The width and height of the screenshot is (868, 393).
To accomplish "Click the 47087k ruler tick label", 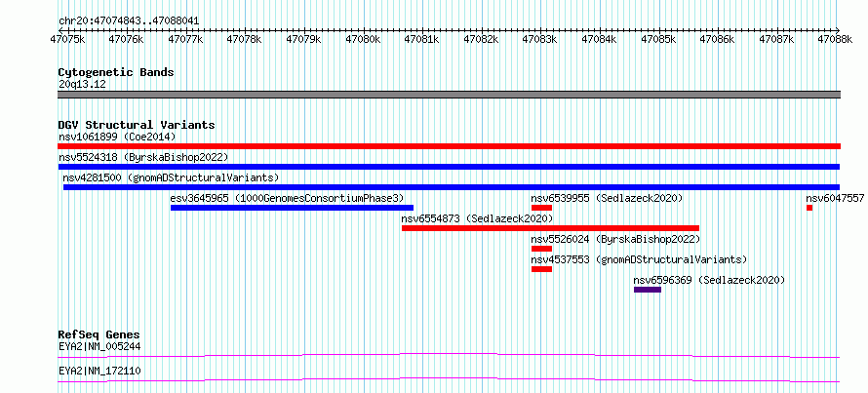I will [777, 39].
